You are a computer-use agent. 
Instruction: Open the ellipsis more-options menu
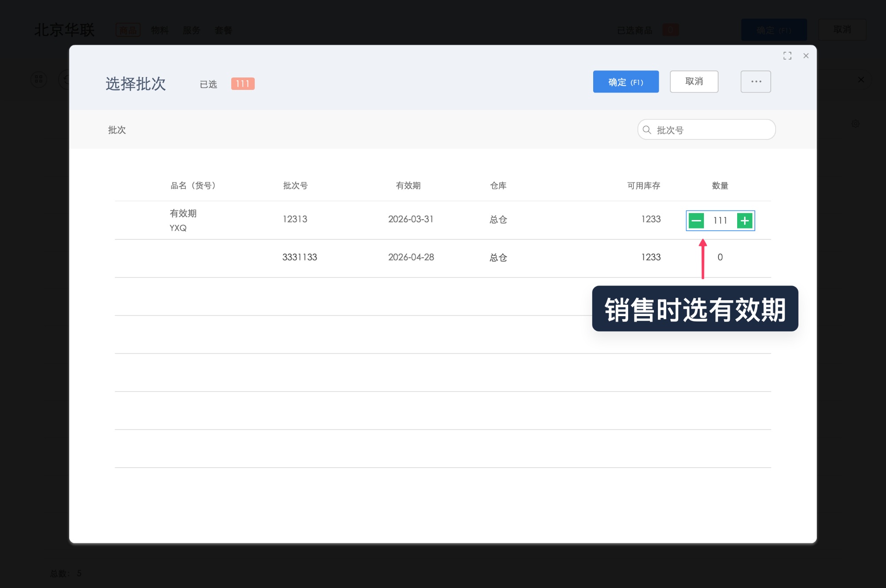pos(756,81)
